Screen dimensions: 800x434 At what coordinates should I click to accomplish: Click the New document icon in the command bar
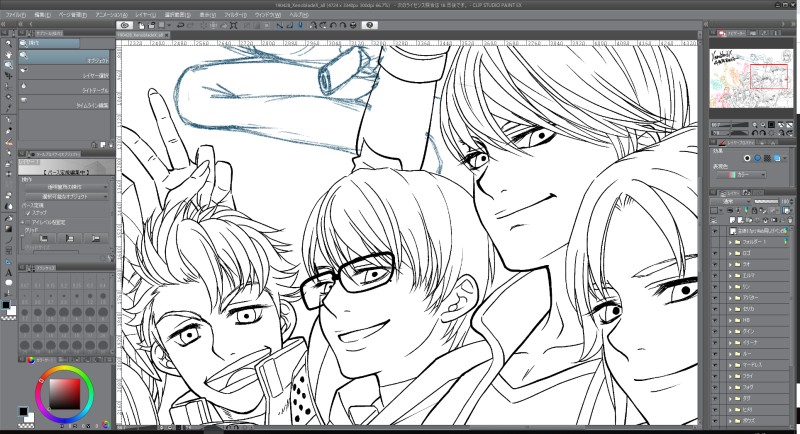(141, 25)
